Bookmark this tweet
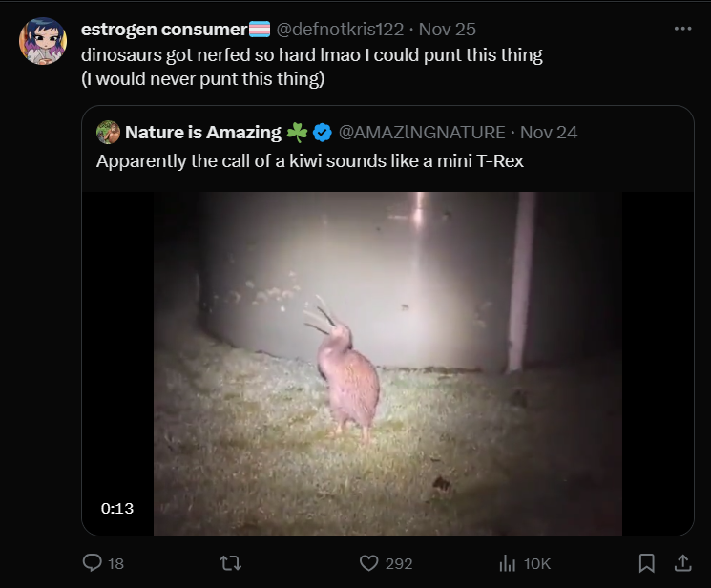Screen dimensions: 711x588 646,563
